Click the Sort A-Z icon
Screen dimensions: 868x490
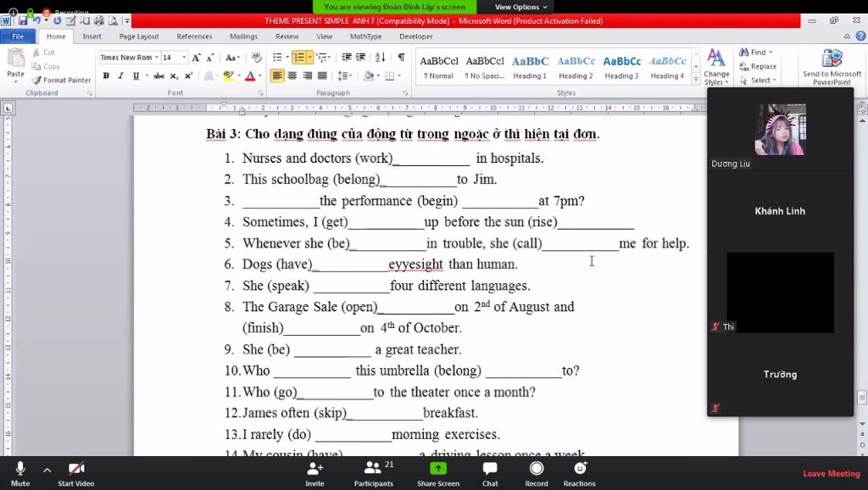(x=381, y=58)
